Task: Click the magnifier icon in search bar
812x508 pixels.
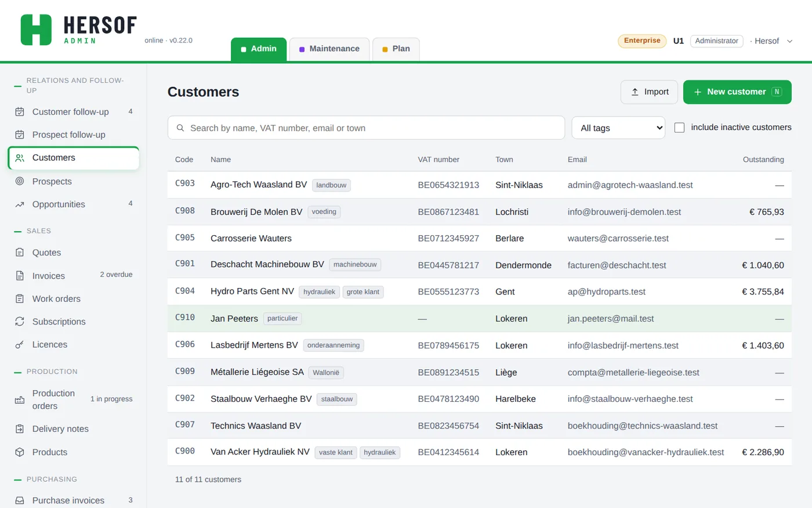Action: (180, 128)
